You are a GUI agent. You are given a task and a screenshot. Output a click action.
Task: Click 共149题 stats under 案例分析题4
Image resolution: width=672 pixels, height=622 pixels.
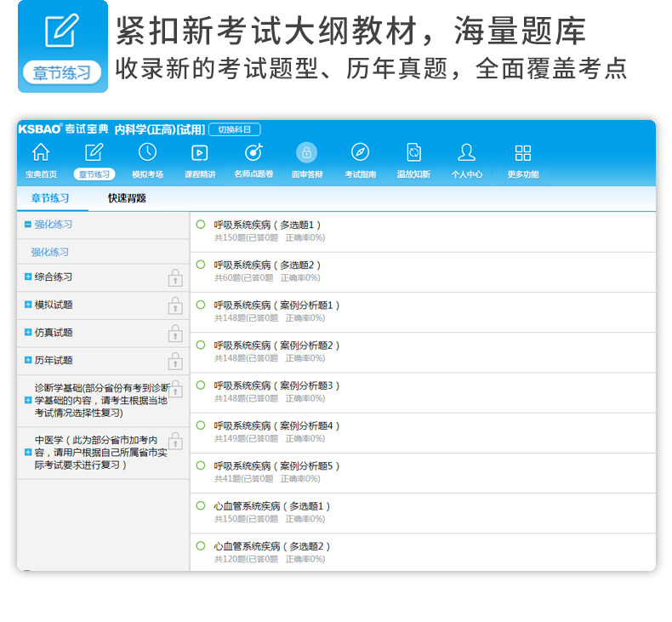pos(270,438)
